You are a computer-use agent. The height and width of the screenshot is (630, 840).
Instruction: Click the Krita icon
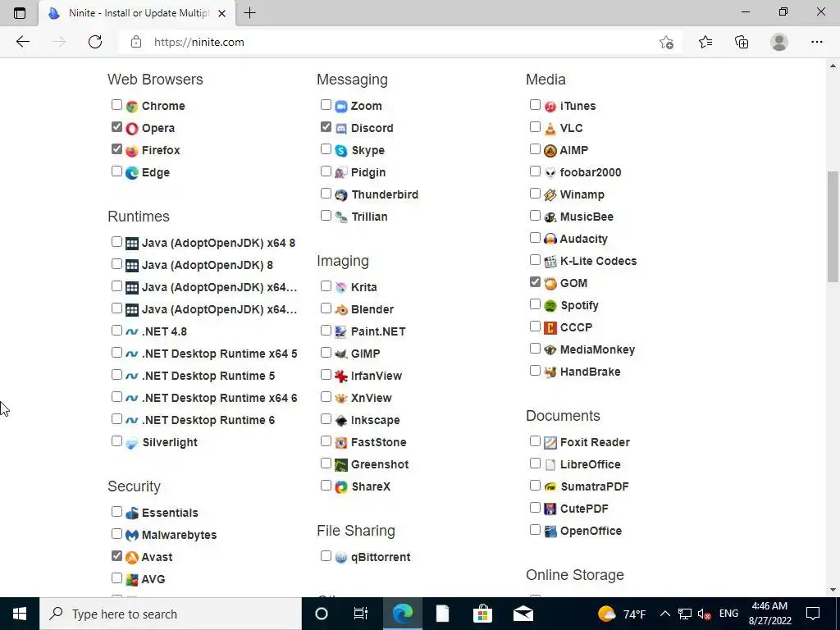[x=341, y=287]
